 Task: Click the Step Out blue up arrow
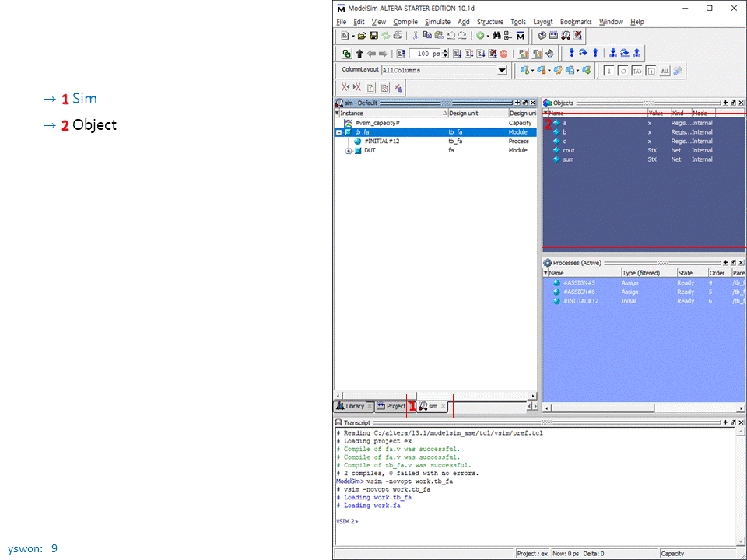tap(595, 52)
